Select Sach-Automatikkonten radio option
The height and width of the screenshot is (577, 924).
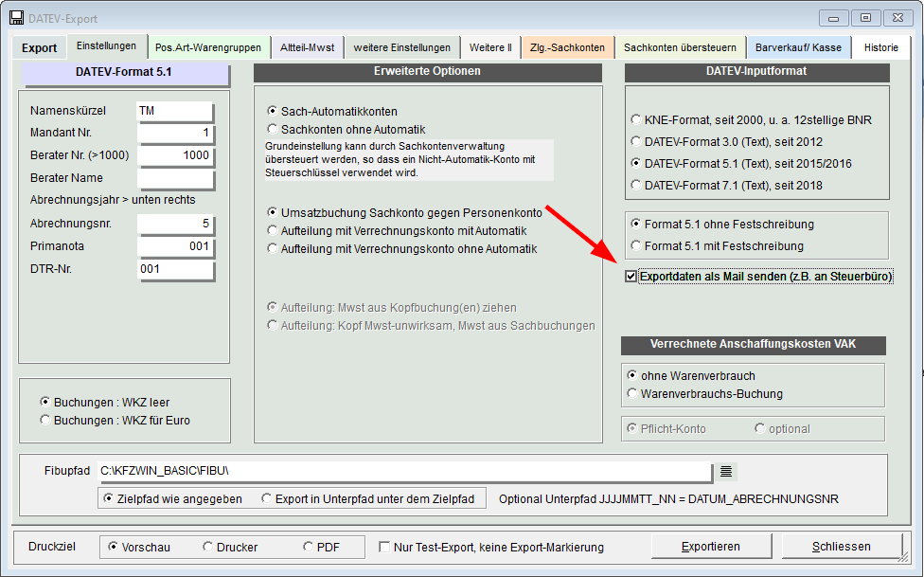tap(332, 112)
